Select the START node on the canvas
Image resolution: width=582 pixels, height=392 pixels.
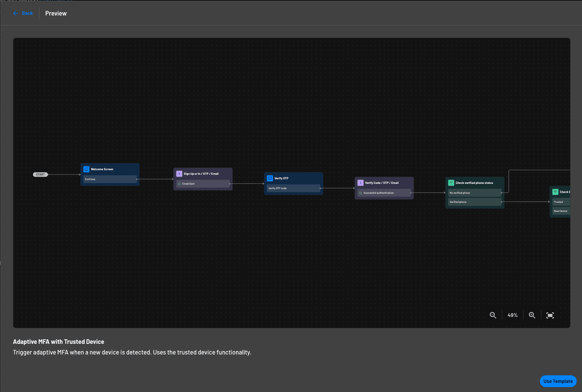[x=40, y=174]
